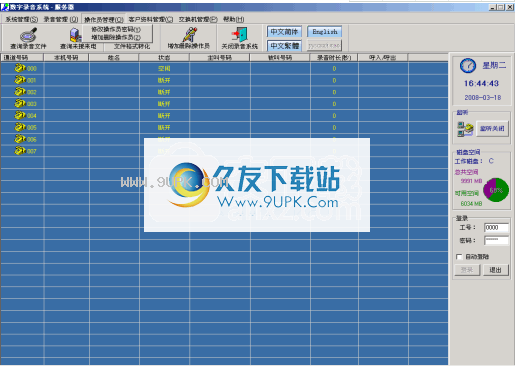
Task: Open the 交换机管理(P) menu
Action: click(x=198, y=19)
